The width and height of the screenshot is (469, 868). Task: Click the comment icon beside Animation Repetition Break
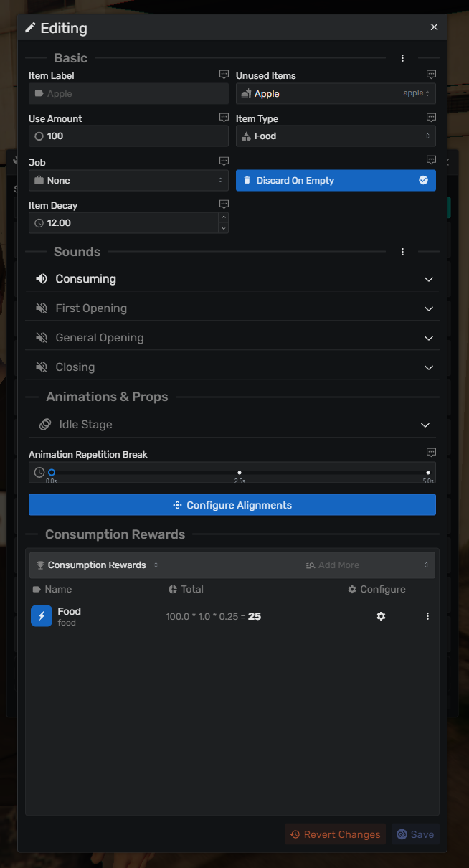pyautogui.click(x=431, y=453)
